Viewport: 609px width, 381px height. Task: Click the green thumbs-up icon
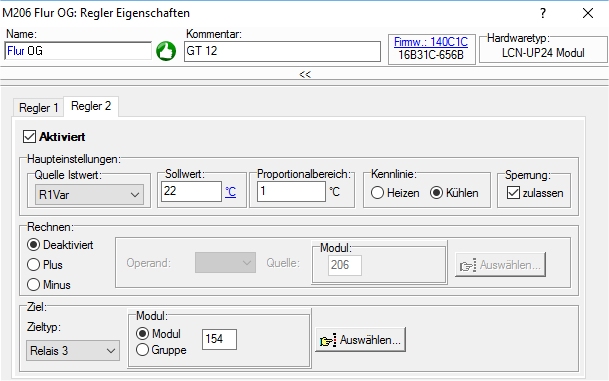point(166,51)
